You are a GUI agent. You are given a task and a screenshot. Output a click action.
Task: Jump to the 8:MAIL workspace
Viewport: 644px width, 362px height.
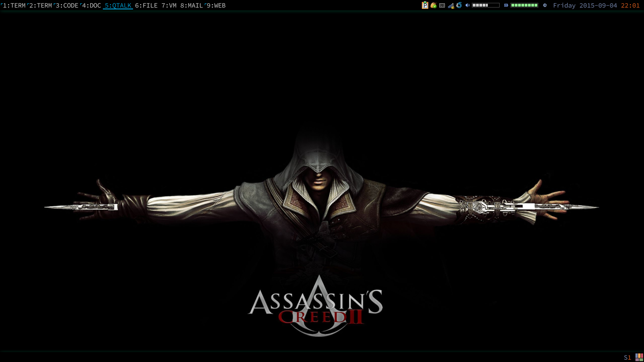coord(192,6)
